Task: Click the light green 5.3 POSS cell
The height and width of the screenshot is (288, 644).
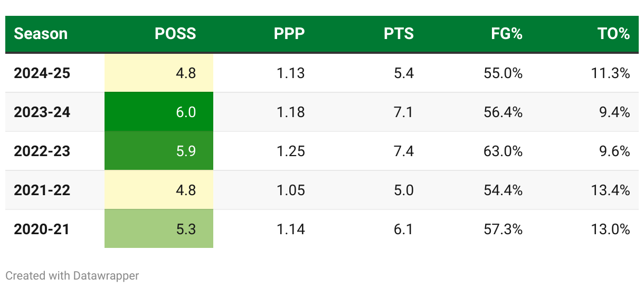Action: click(x=159, y=229)
